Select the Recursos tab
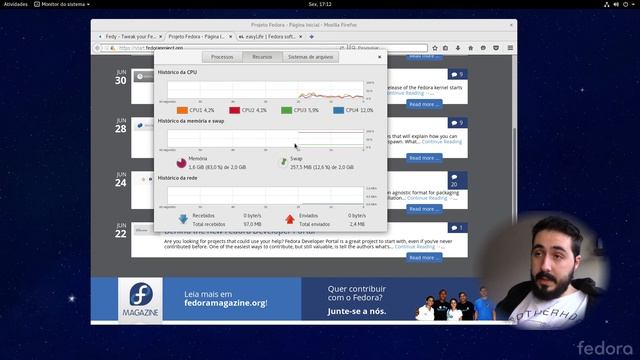The width and height of the screenshot is (640, 360). [x=262, y=57]
